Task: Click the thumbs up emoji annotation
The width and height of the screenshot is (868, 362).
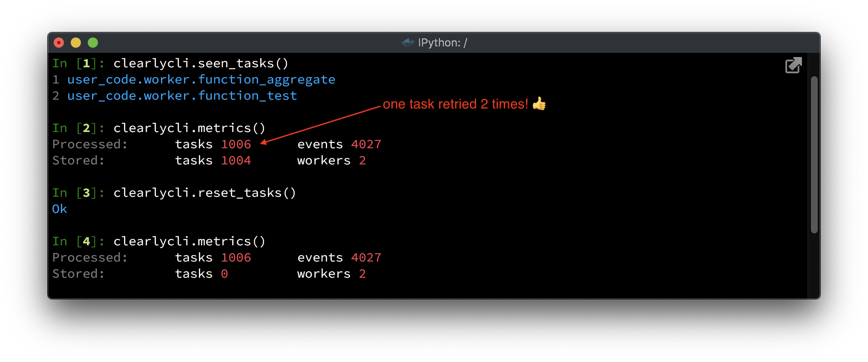Action: 539,103
